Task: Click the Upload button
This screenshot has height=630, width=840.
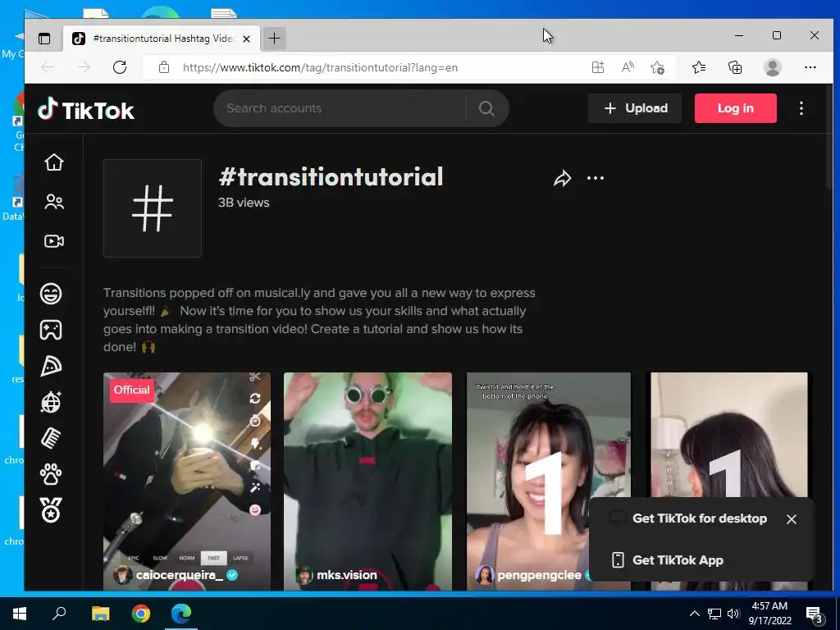Action: click(x=635, y=108)
